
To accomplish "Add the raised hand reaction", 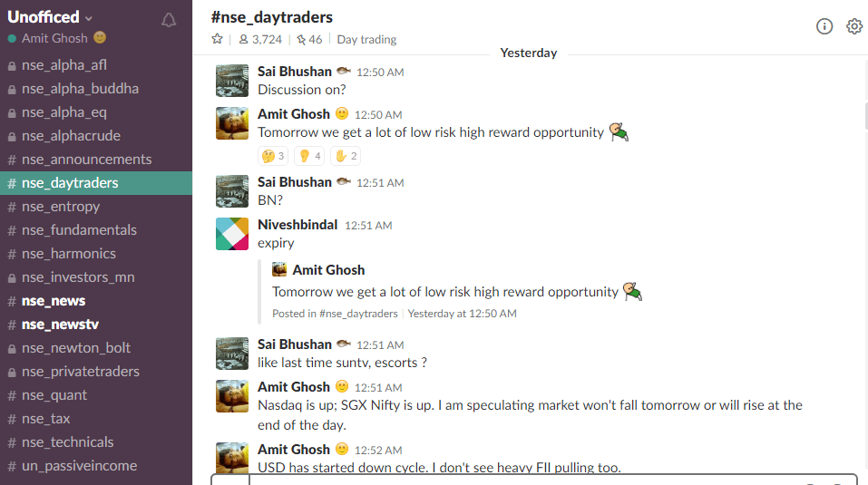I will click(346, 156).
